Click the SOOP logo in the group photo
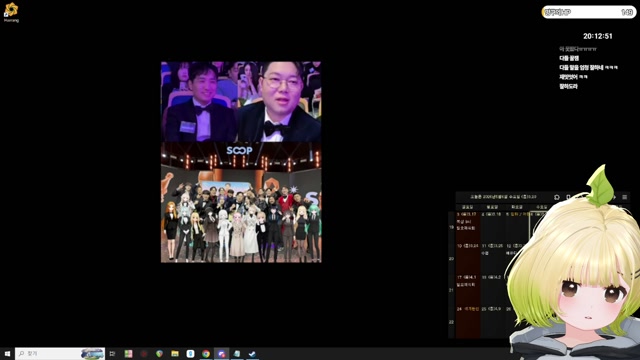Viewport: 640px width, 360px height. 239,151
